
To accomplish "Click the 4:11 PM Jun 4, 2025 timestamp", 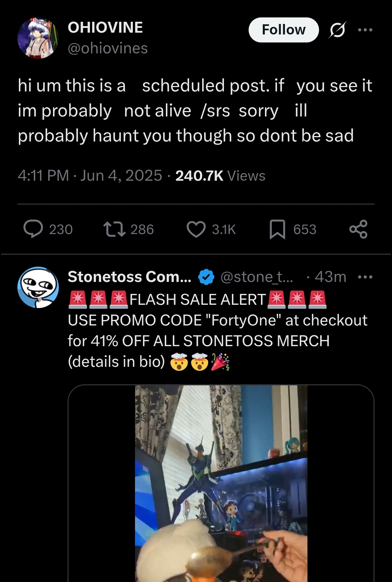I will (90, 176).
